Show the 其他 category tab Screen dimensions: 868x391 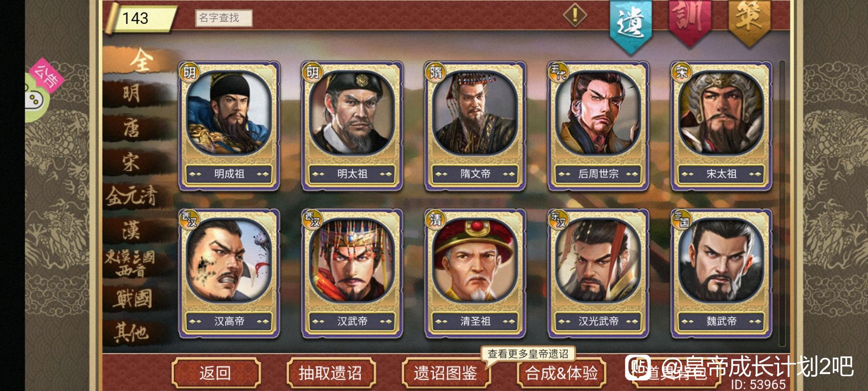(x=132, y=332)
